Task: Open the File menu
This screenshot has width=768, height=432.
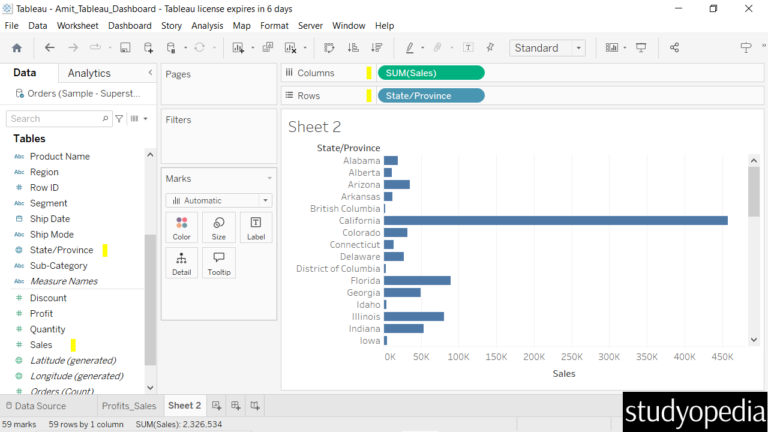Action: point(11,25)
